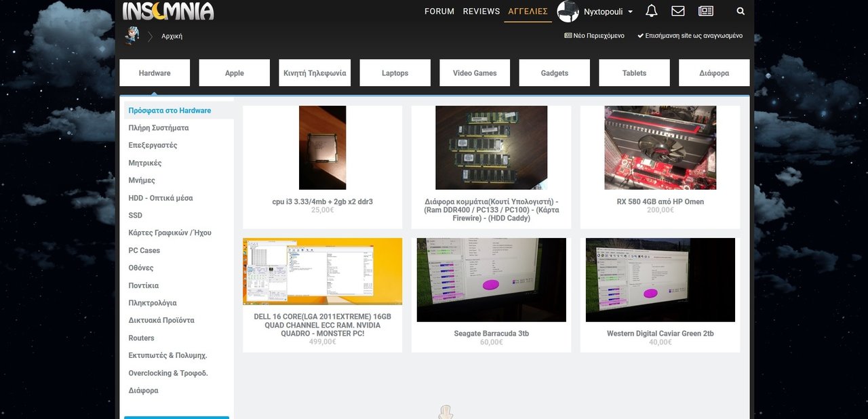Select the Hardware category tab
The height and width of the screenshot is (419, 868).
click(x=155, y=73)
